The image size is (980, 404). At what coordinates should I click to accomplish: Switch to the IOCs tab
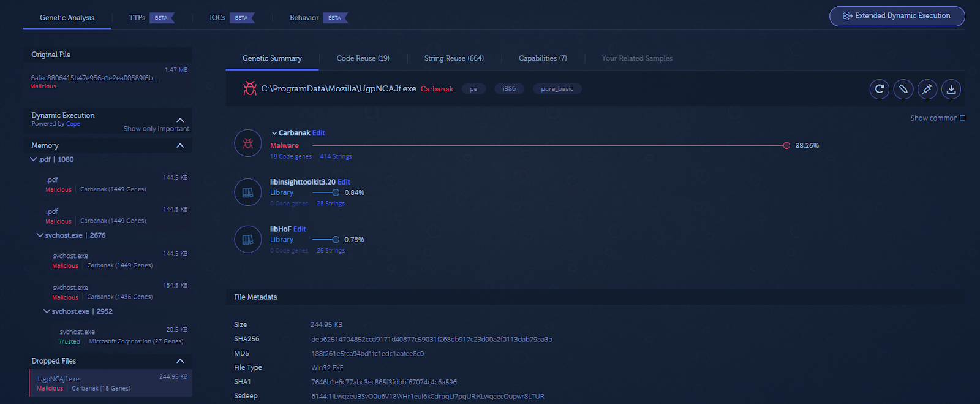coord(217,18)
